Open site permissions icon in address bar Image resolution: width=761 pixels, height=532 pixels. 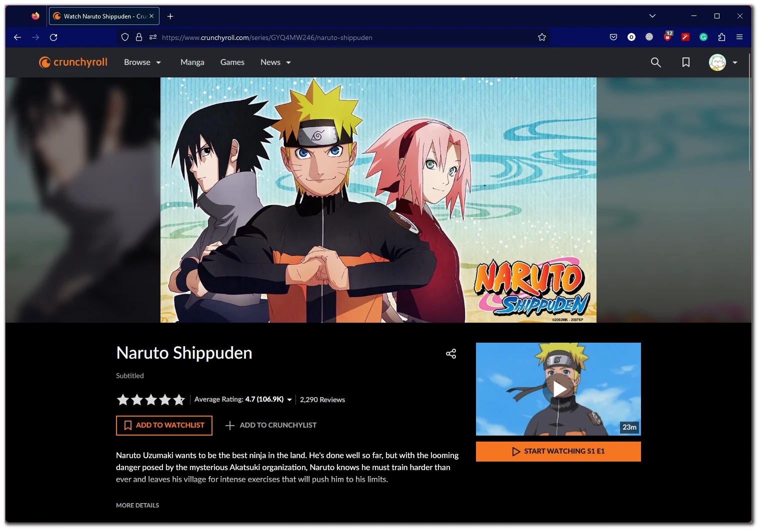[153, 37]
